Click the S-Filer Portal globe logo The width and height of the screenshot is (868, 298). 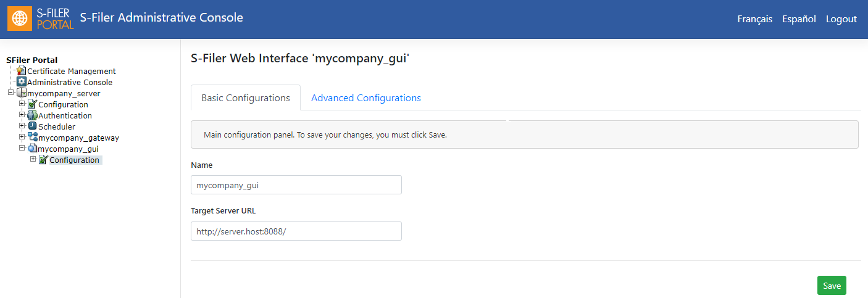[x=20, y=19]
